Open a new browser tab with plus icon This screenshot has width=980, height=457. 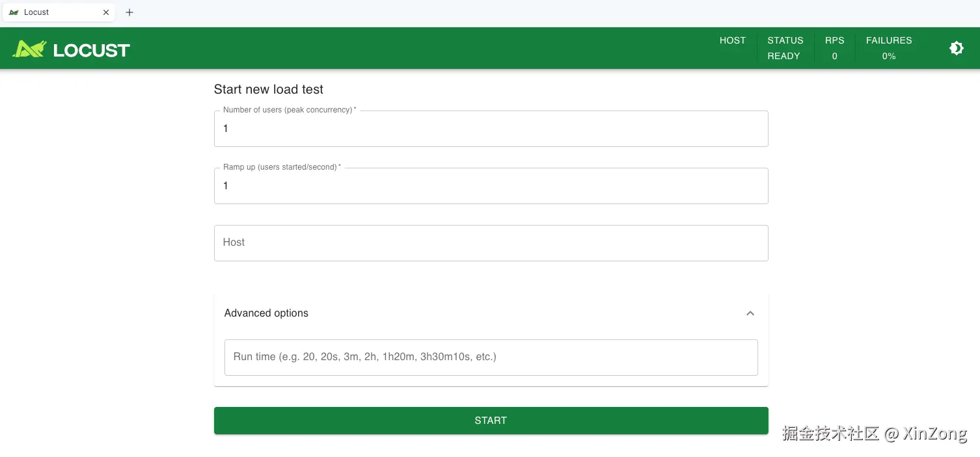point(129,12)
